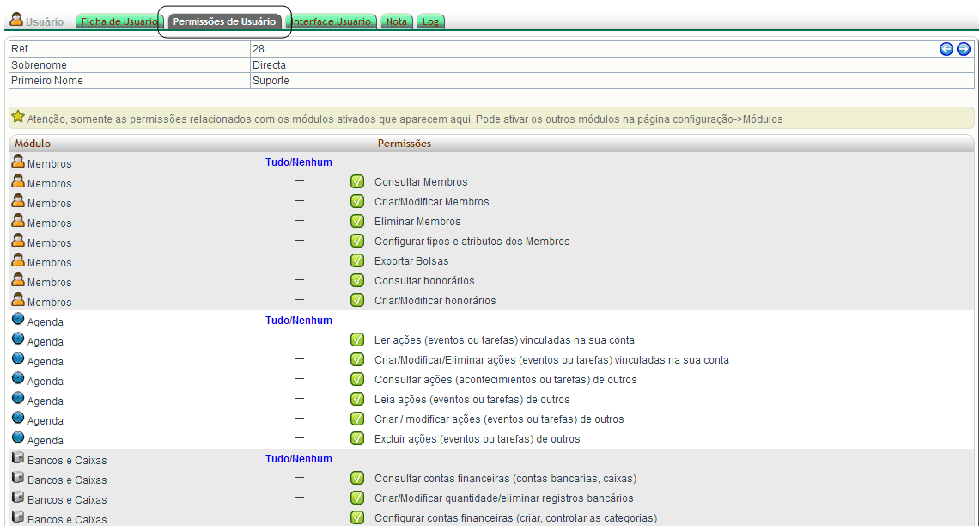Go to previous user with left arrow
The image size is (980, 526).
pos(947,49)
